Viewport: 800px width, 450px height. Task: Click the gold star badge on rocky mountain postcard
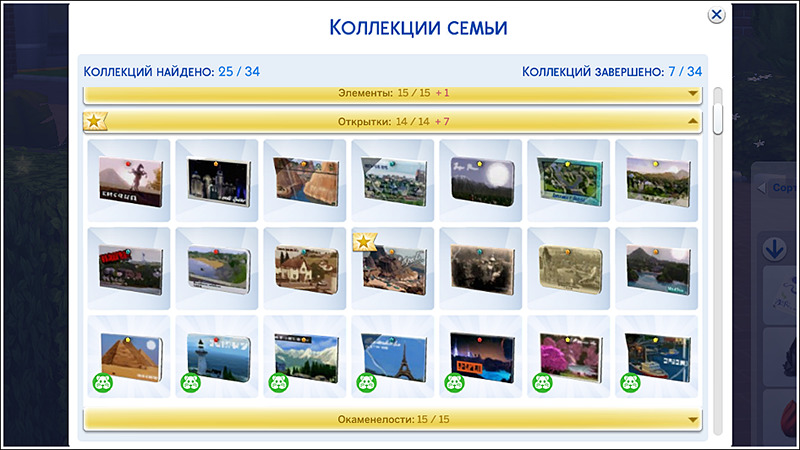tap(364, 242)
